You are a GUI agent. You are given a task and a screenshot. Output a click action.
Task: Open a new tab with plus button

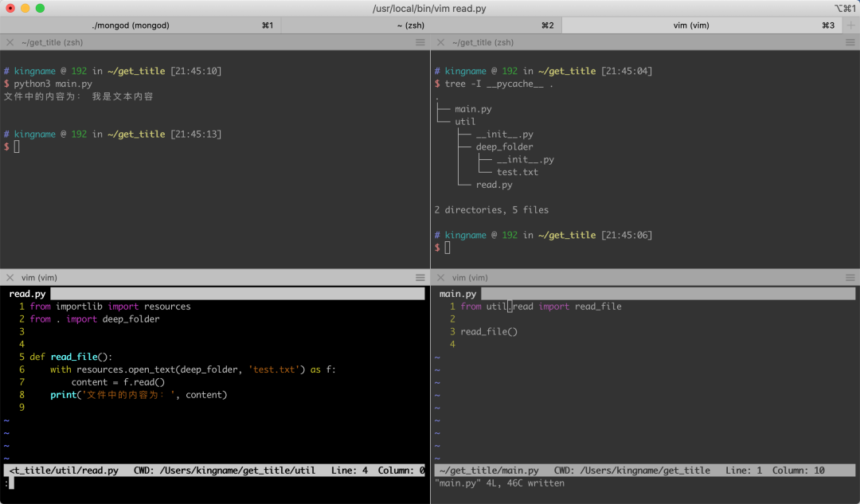click(x=851, y=25)
